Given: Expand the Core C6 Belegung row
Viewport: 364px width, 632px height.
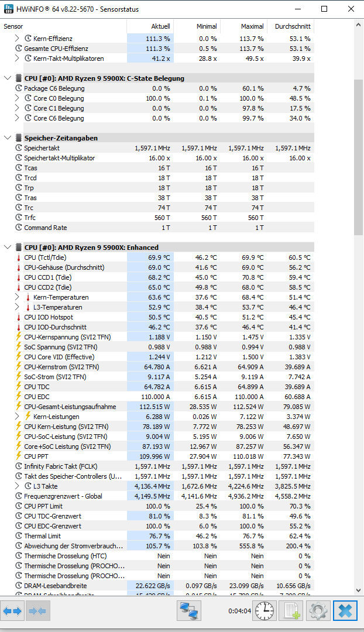Looking at the screenshot, I should [x=17, y=118].
